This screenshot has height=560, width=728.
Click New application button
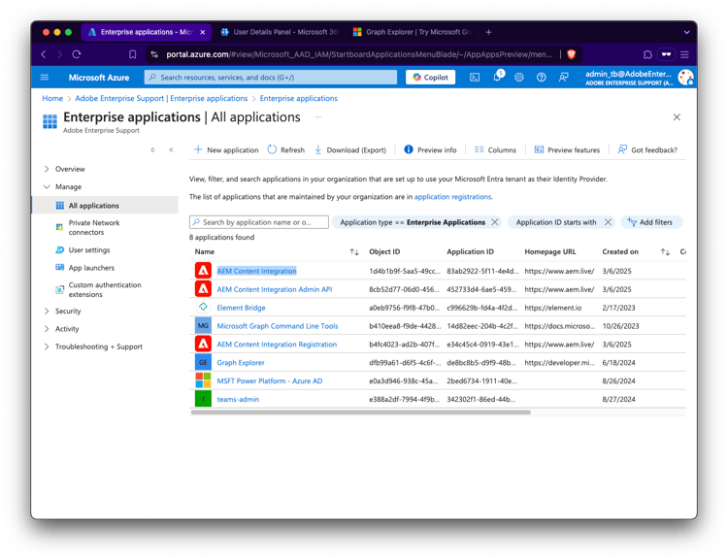pyautogui.click(x=226, y=149)
